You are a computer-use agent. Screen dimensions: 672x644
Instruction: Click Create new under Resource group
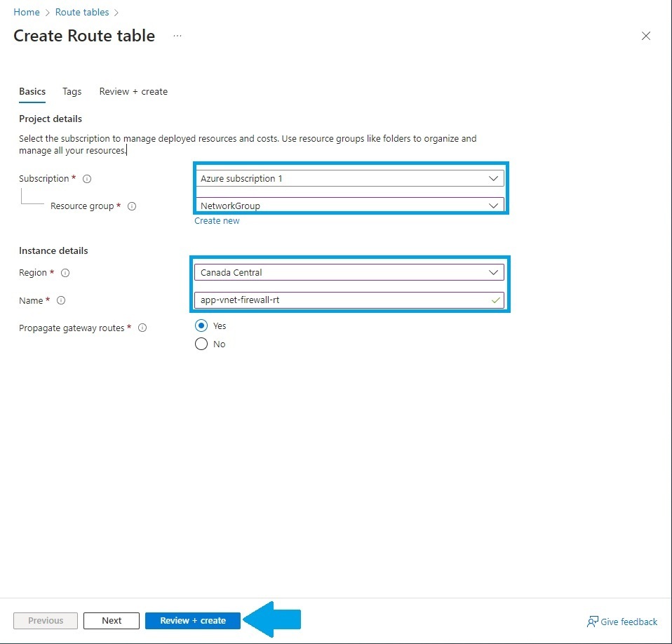[217, 220]
